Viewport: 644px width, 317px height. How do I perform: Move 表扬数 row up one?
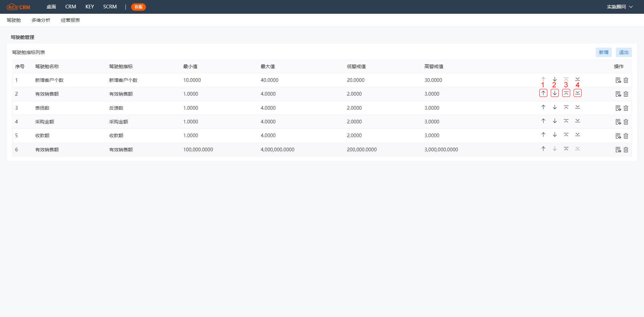(x=543, y=107)
